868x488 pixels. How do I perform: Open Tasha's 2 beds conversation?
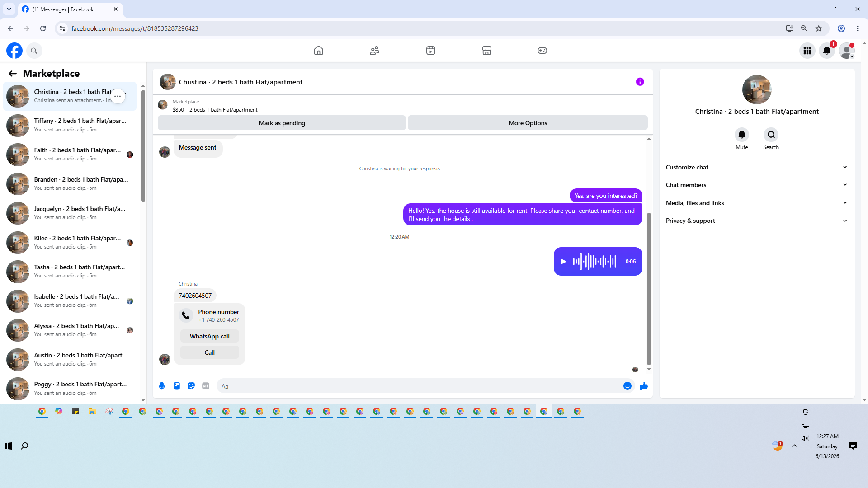pyautogui.click(x=70, y=272)
